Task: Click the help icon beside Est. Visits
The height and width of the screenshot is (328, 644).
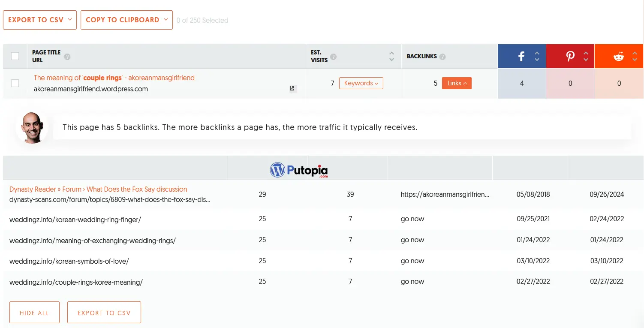Action: (334, 57)
